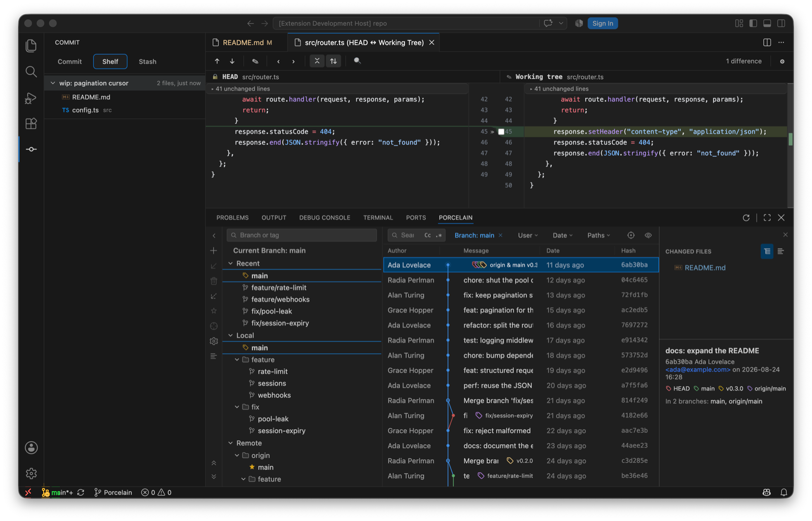This screenshot has height=521, width=812.
Task: Refresh the Porcelain log
Action: coord(746,218)
